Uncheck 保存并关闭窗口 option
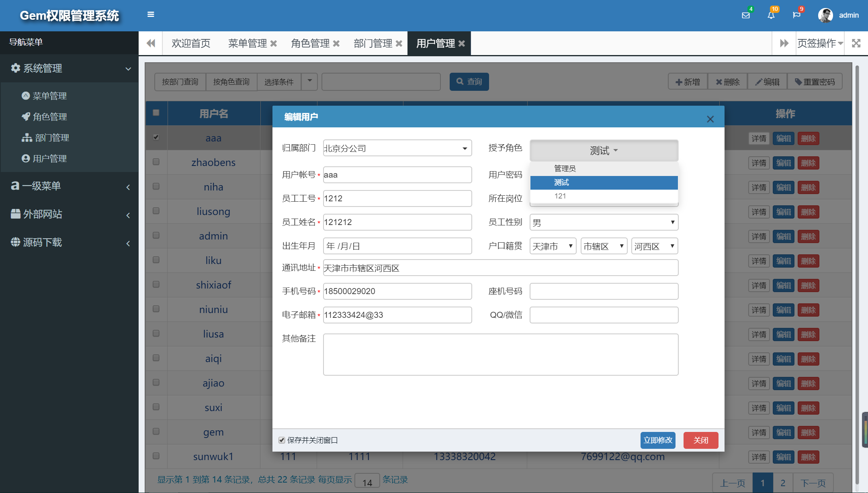The width and height of the screenshot is (868, 493). (282, 440)
